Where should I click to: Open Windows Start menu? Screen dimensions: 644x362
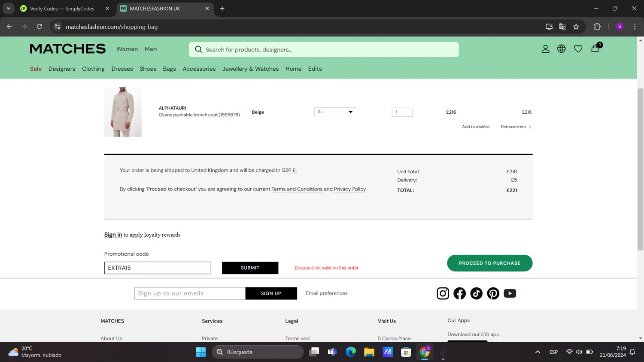point(201,352)
